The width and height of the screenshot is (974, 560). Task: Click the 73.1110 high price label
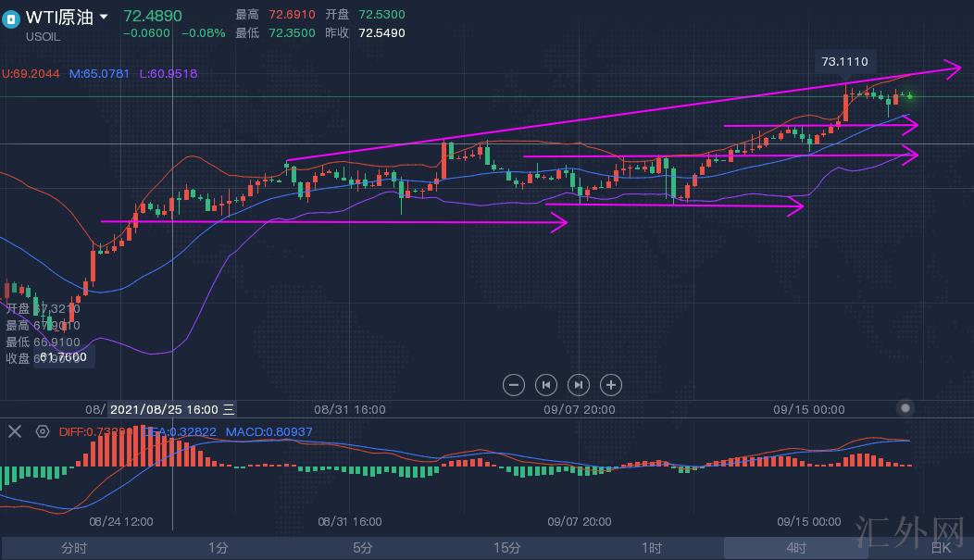(x=844, y=62)
